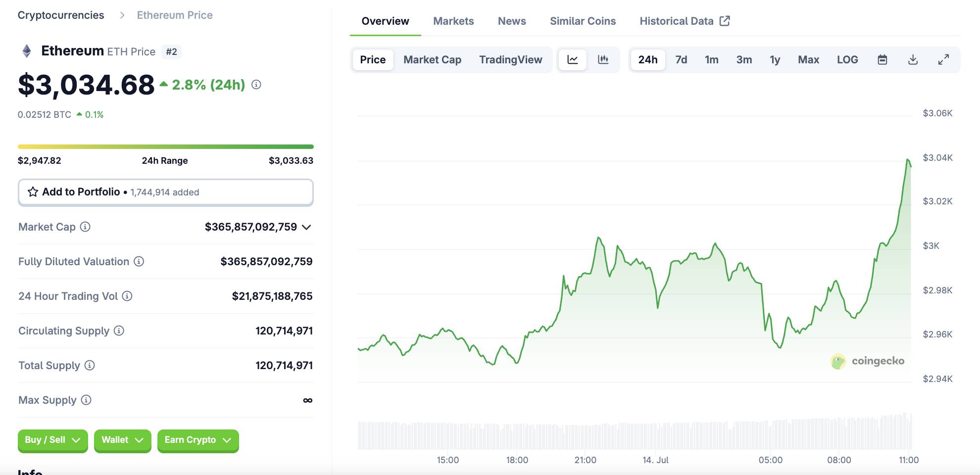Switch chart to TradingView
The height and width of the screenshot is (475, 980).
pos(510,60)
